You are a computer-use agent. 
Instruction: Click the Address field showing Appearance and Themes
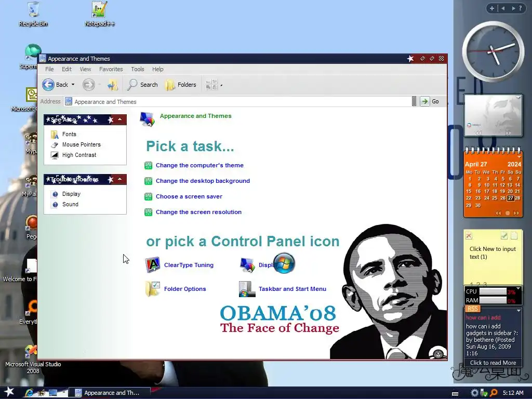coord(237,101)
